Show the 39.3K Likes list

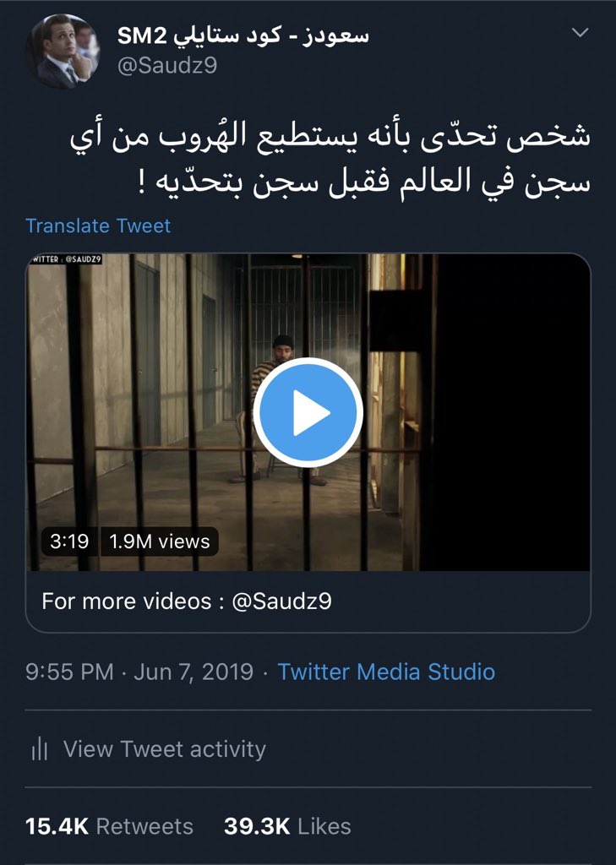point(287,826)
